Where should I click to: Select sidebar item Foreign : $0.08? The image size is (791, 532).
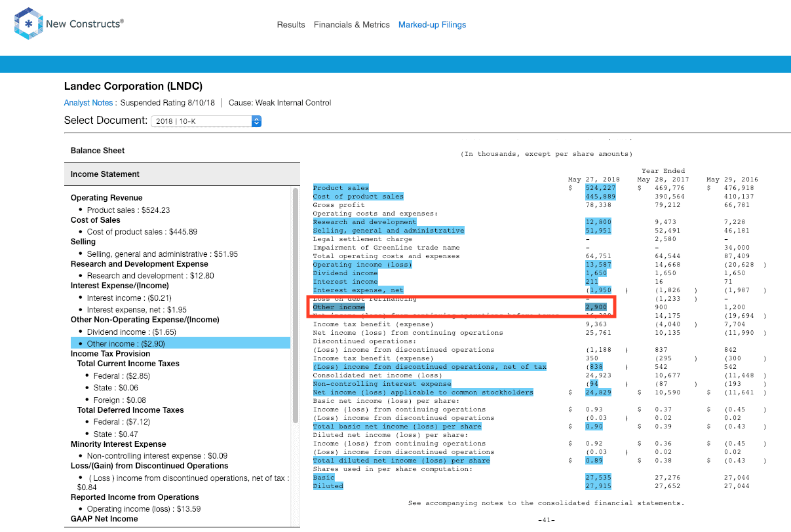(x=120, y=400)
